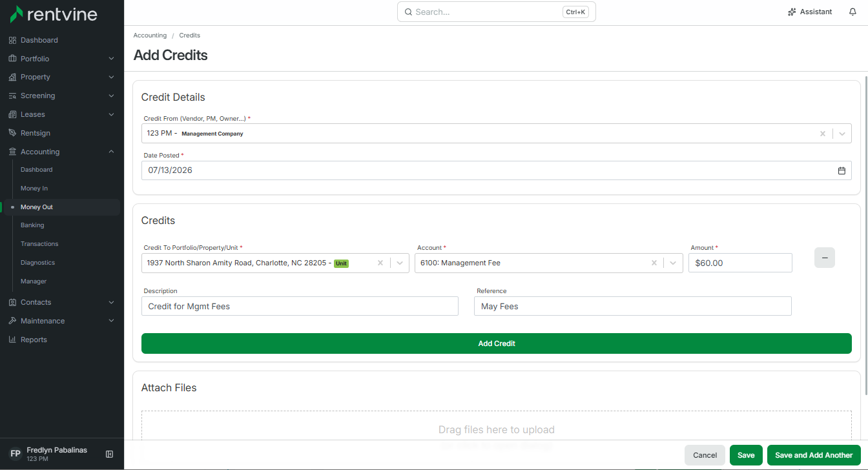This screenshot has width=868, height=470.
Task: Click the Portfolio icon in sidebar
Action: tap(12, 59)
